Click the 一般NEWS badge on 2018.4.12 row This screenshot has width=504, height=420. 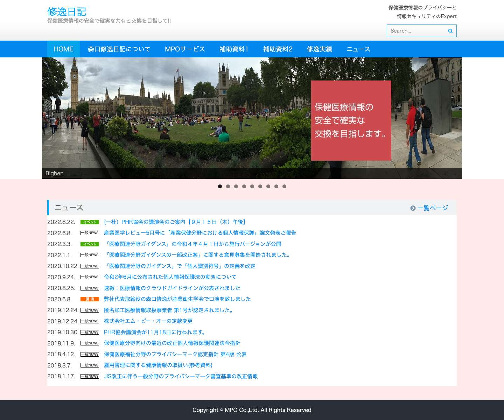90,354
